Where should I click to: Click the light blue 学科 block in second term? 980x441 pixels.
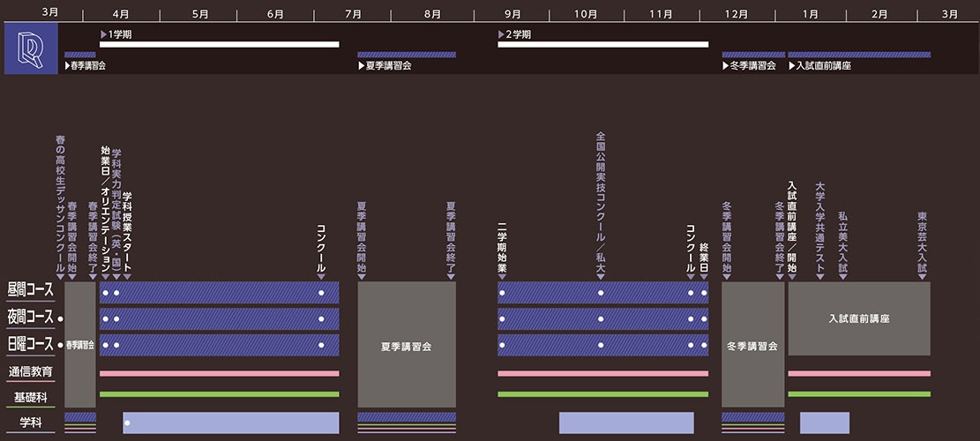coord(625,422)
